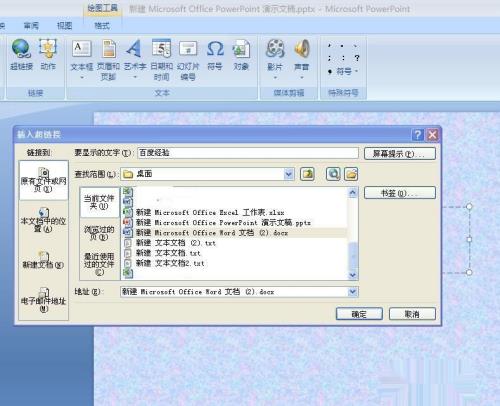
Task: Go up one folder level icon
Action: pos(307,174)
